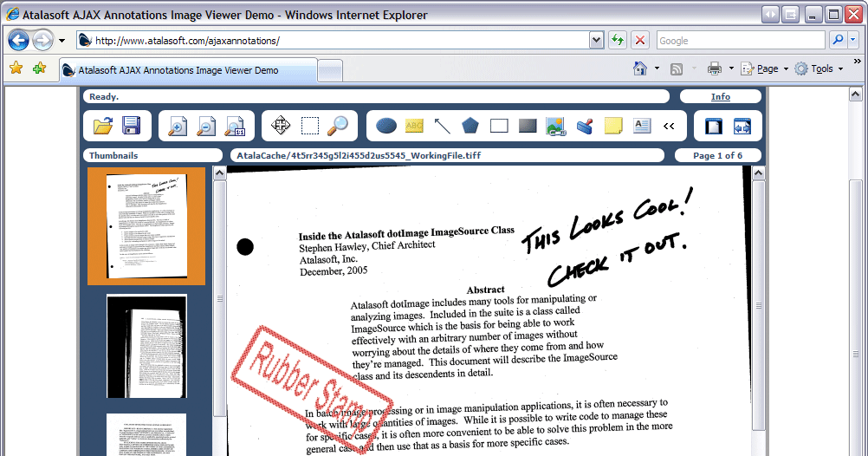This screenshot has height=456, width=868.
Task: Zoom out with the minus magnifier page icon
Action: point(206,126)
